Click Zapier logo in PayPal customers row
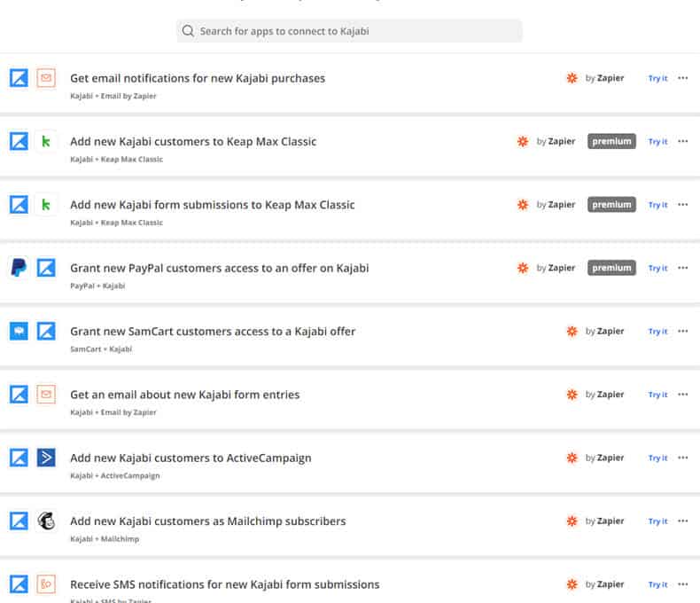Image resolution: width=700 pixels, height=603 pixels. pyautogui.click(x=523, y=268)
